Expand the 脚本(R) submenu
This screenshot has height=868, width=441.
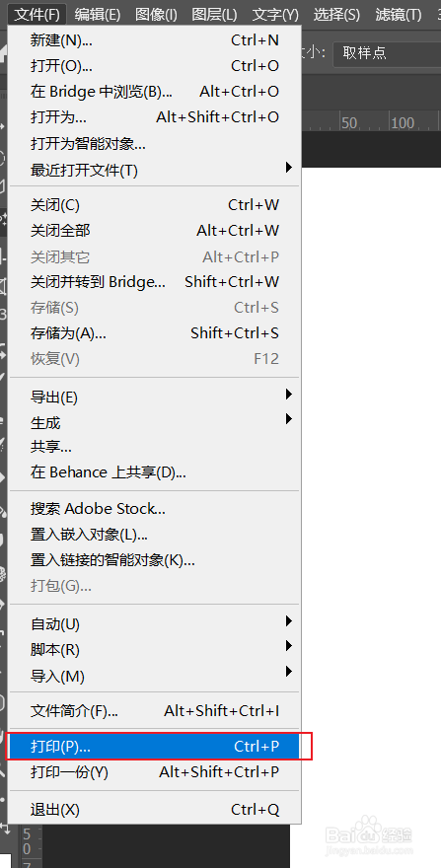point(154,649)
